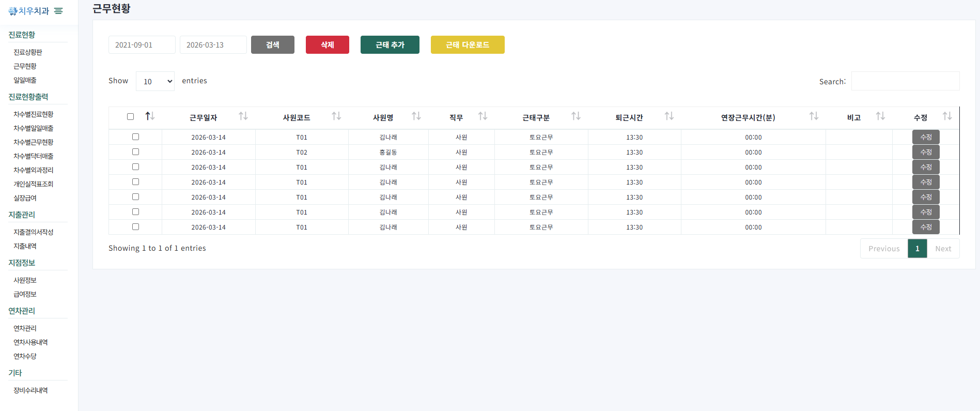Viewport: 980px width, 411px height.
Task: Open the start date picker 2021-09-01
Action: (x=142, y=45)
